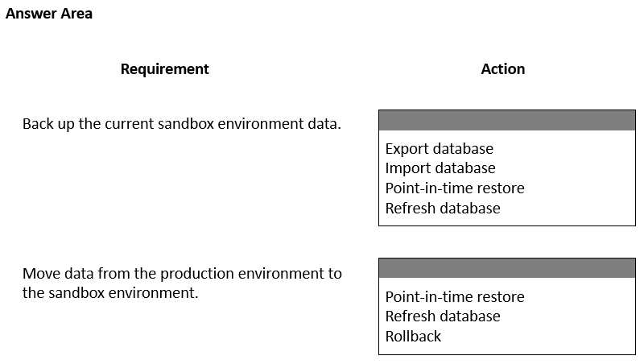Viewport: 644px width, 364px height.
Task: Select Refresh database in backup action list
Action: click(x=443, y=209)
